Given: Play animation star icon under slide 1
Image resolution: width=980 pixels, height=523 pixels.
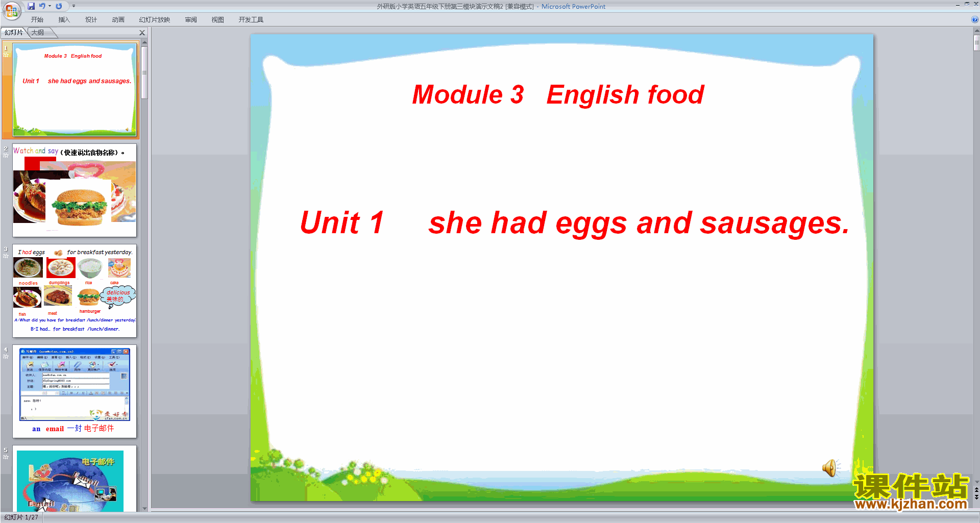Looking at the screenshot, I should click(6, 55).
